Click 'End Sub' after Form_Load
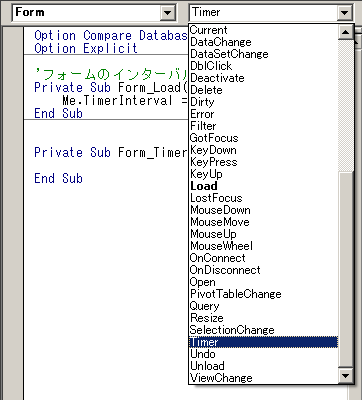Image resolution: width=362 pixels, height=400 pixels. (58, 114)
